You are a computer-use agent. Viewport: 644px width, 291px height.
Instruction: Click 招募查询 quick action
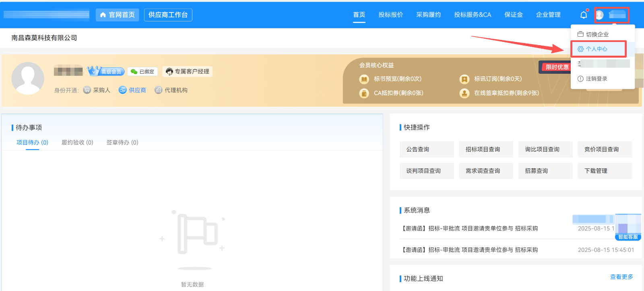pos(545,171)
